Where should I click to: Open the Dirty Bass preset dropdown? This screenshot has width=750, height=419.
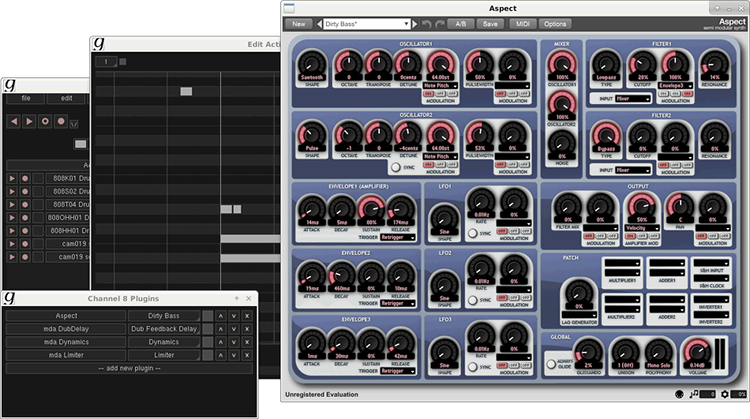click(366, 24)
